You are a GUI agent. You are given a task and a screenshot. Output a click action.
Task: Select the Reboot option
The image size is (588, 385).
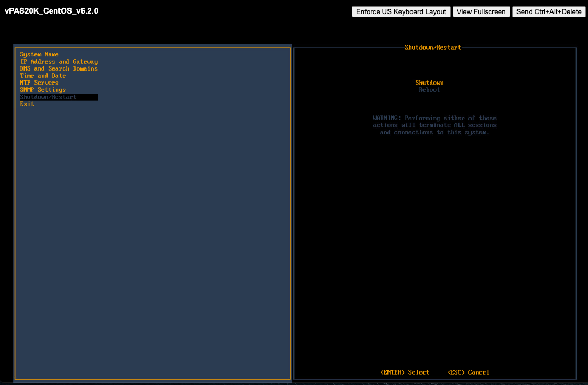click(429, 90)
